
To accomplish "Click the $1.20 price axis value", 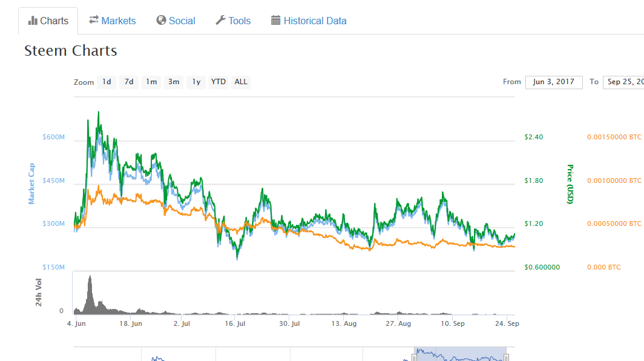I will [533, 224].
